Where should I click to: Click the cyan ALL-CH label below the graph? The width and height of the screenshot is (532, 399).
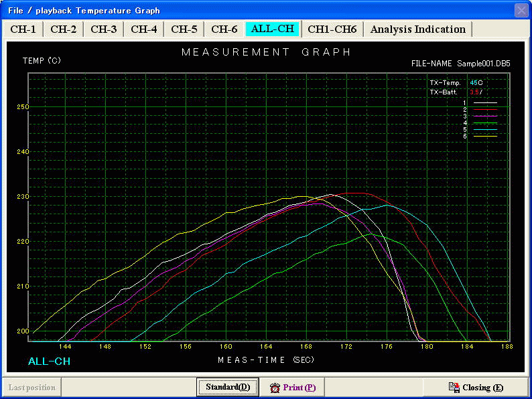(49, 362)
